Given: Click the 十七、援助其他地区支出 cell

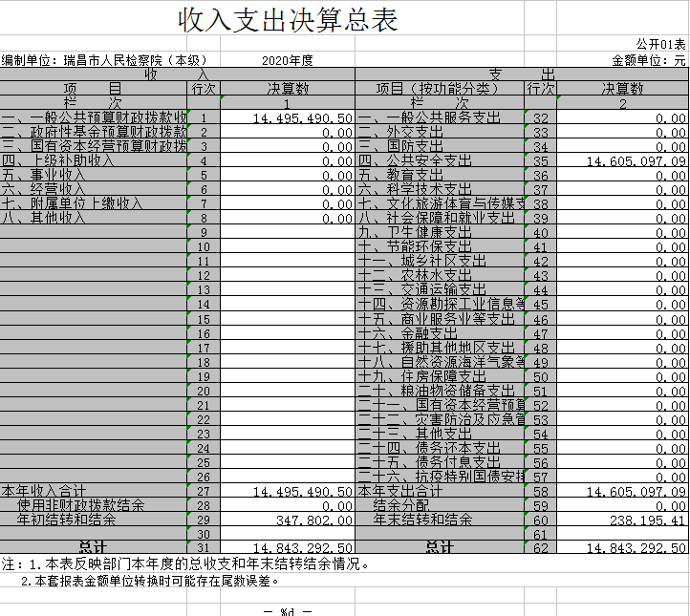Looking at the screenshot, I should pos(440,348).
